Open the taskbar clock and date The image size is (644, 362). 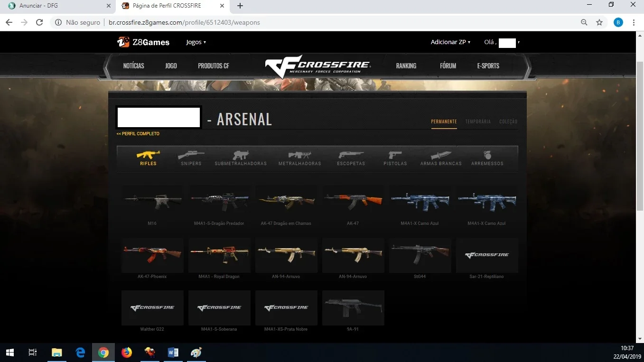pos(627,353)
